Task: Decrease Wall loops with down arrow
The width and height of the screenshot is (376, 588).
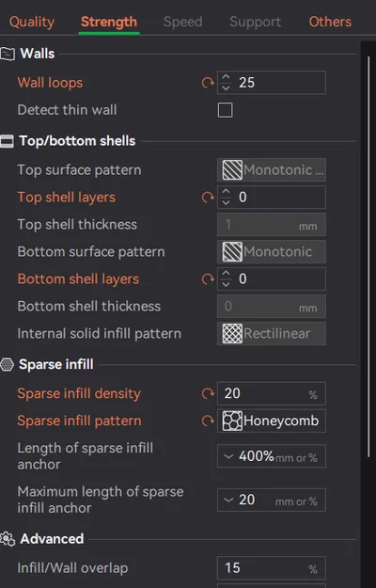Action: [x=226, y=87]
